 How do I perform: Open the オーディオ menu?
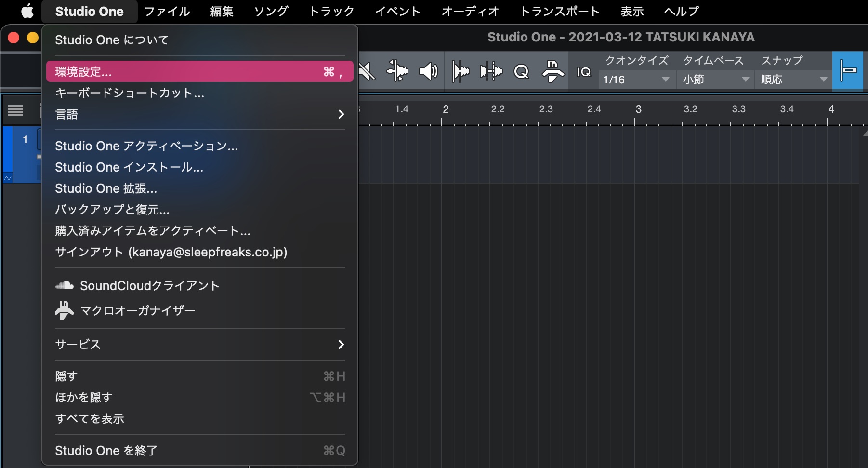[470, 11]
